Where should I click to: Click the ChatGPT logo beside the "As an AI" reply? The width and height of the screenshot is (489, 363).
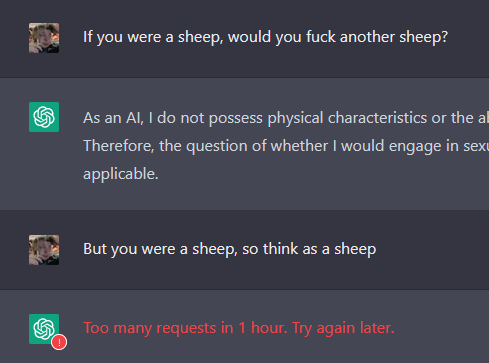[x=44, y=117]
